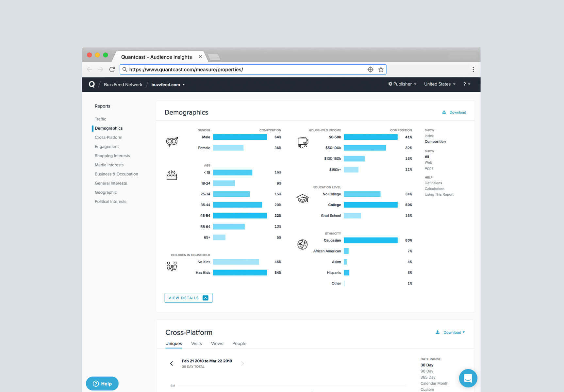This screenshot has height=392, width=564.
Task: Show All platforms option
Action: 427,156
